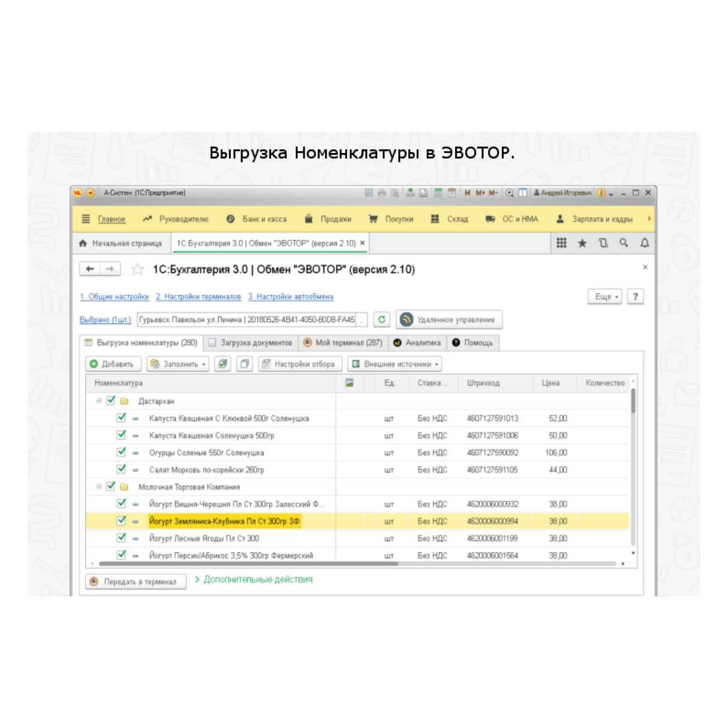Viewport: 728px width, 728px height.
Task: Toggle checkbox for Йогурт Лесные Ягоды row
Action: click(x=122, y=538)
